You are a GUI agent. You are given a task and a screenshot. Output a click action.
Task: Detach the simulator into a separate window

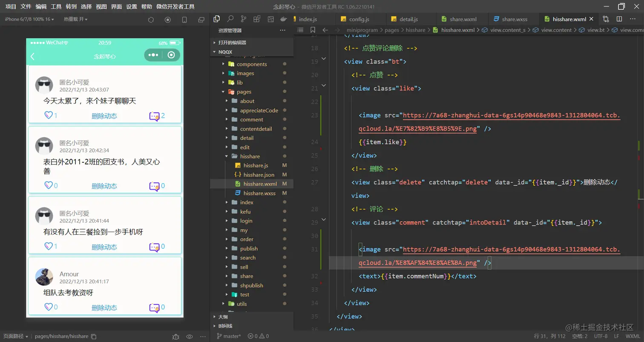pos(201,20)
